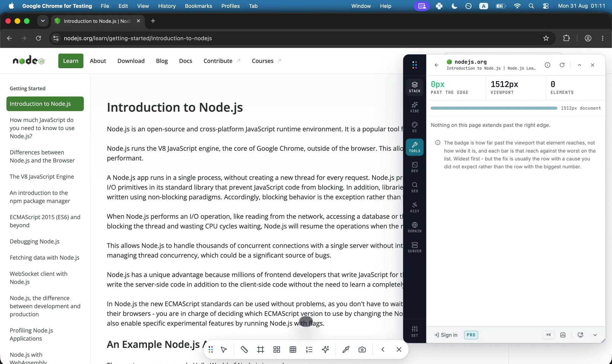Screen dimensions: 612x364
Task: Click the info icon in the panel header
Action: [547, 65]
